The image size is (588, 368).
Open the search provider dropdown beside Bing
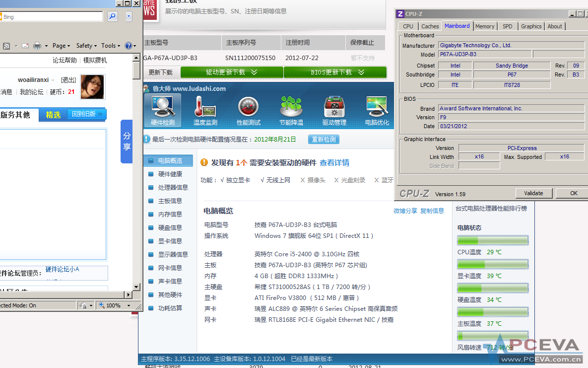tap(129, 16)
